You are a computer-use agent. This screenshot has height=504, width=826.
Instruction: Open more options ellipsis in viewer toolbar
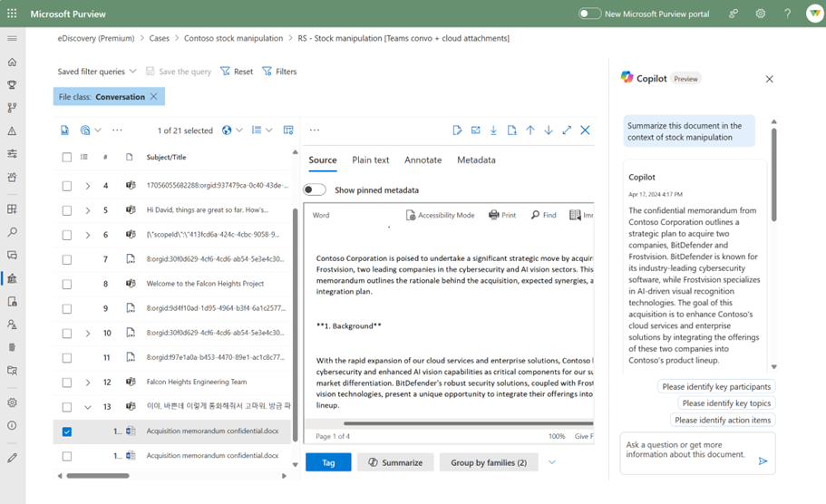pos(315,131)
